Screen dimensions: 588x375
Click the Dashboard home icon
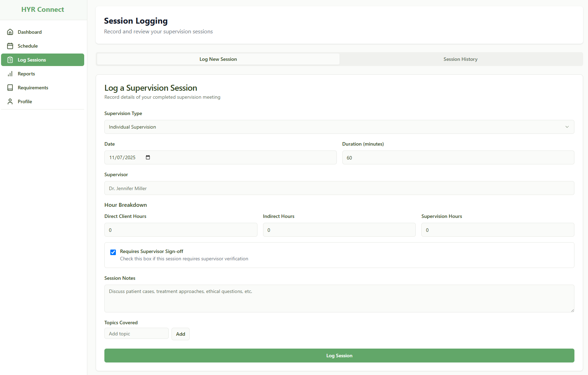click(x=10, y=32)
